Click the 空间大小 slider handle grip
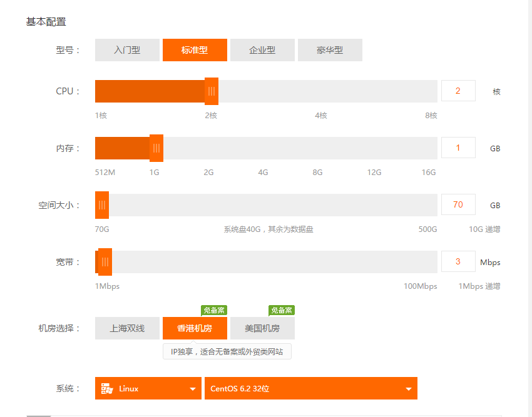This screenshot has width=532, height=417. (x=102, y=205)
